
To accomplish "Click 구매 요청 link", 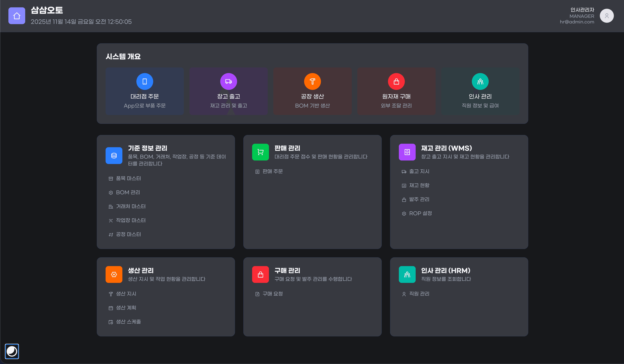I will (x=272, y=294).
